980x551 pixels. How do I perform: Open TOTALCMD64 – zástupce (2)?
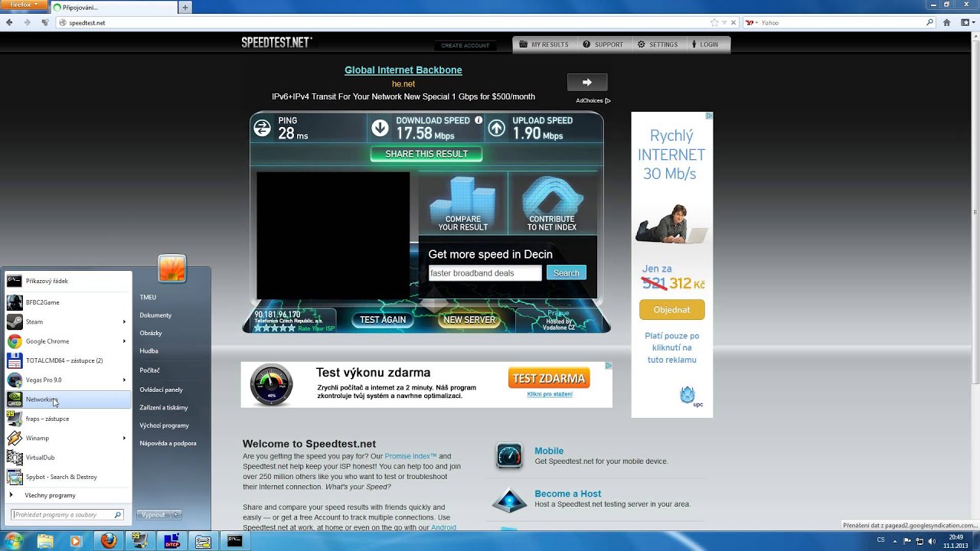(67, 360)
